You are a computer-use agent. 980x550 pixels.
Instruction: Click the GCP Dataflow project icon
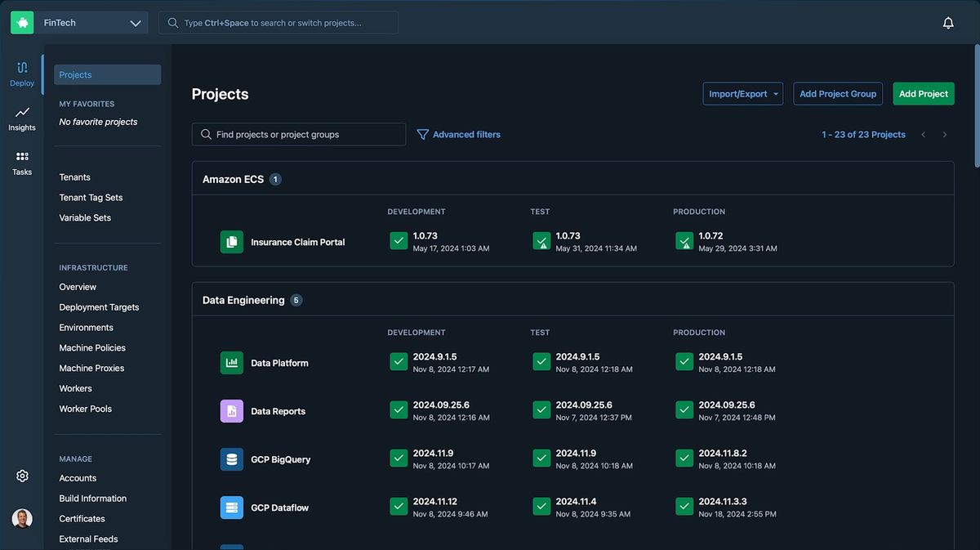(232, 508)
